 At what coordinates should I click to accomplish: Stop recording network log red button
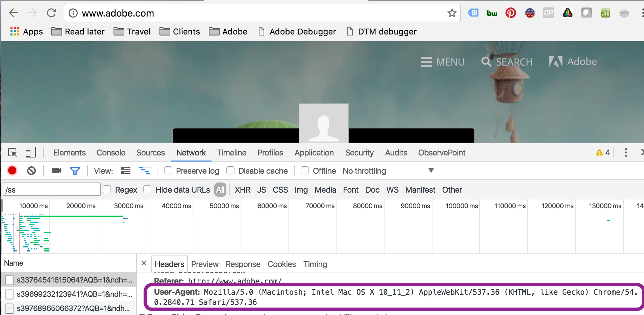(12, 171)
